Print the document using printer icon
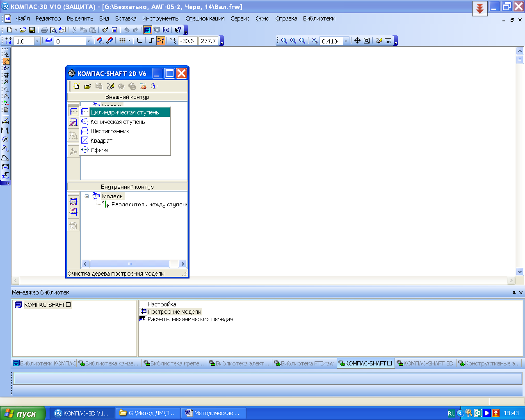The image size is (525, 420). point(44,30)
